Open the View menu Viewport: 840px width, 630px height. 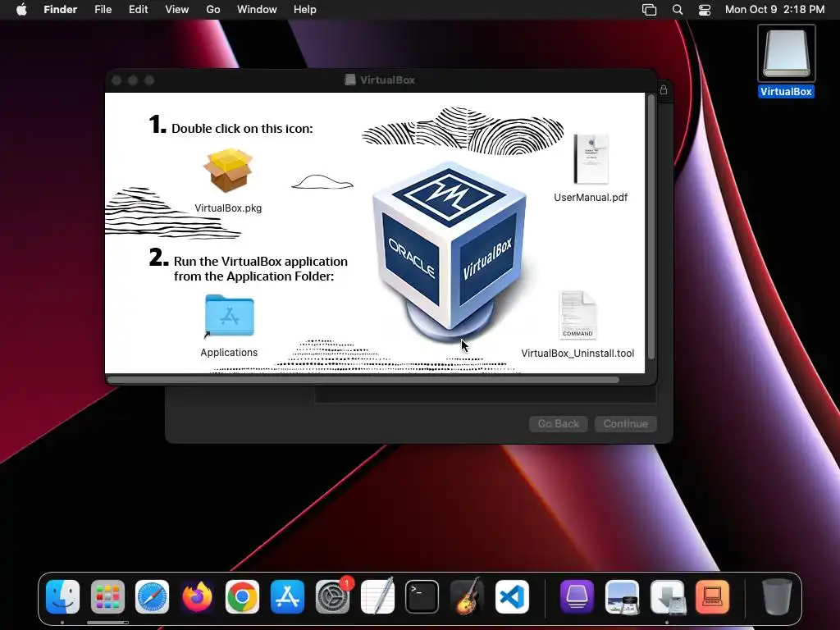(x=177, y=10)
